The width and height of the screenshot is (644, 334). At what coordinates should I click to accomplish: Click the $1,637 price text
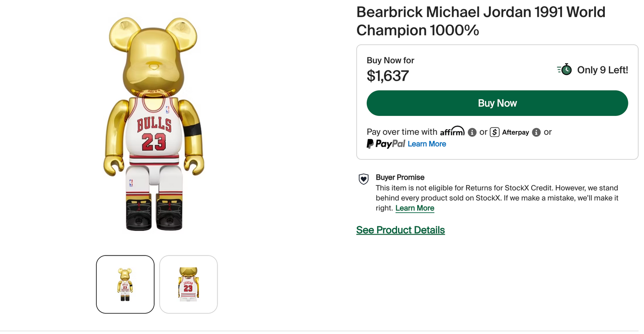(x=388, y=75)
